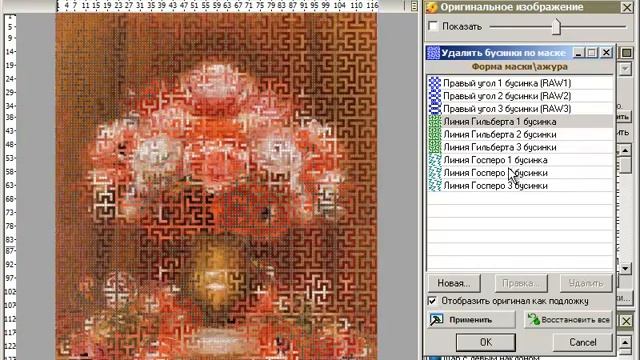The image size is (640, 360).
Task: Click the Госперо 3 бусинки pattern icon
Action: click(x=435, y=186)
